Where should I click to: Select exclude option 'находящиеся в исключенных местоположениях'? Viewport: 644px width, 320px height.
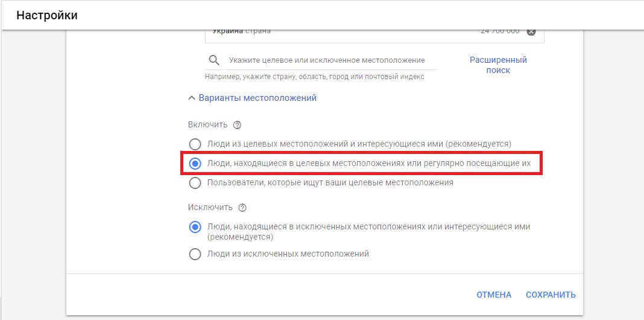[195, 227]
